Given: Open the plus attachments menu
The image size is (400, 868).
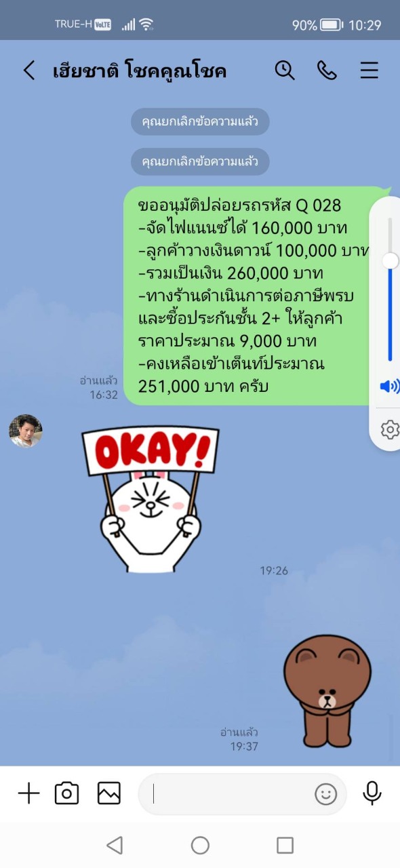Looking at the screenshot, I should point(28,793).
